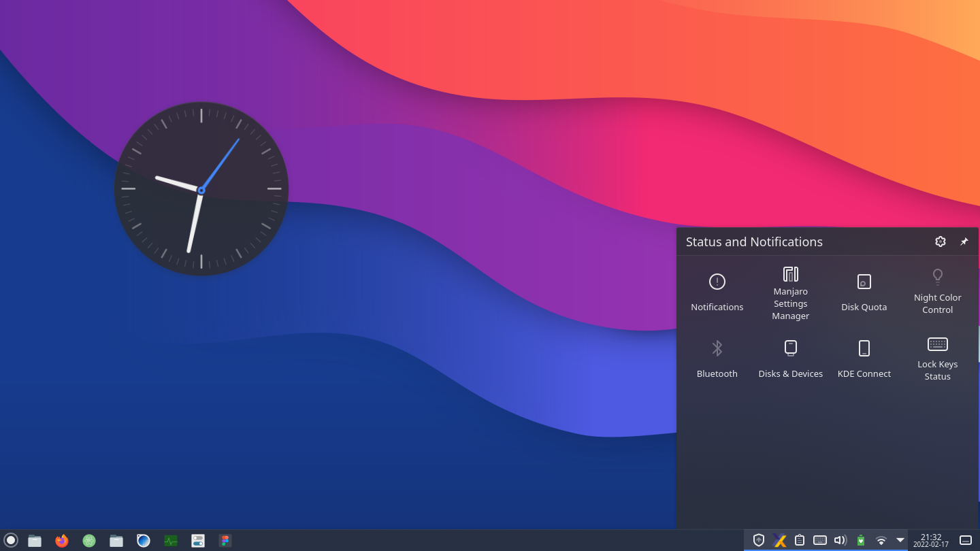The image size is (980, 551).
Task: Launch the blue globe browser icon
Action: click(x=144, y=540)
